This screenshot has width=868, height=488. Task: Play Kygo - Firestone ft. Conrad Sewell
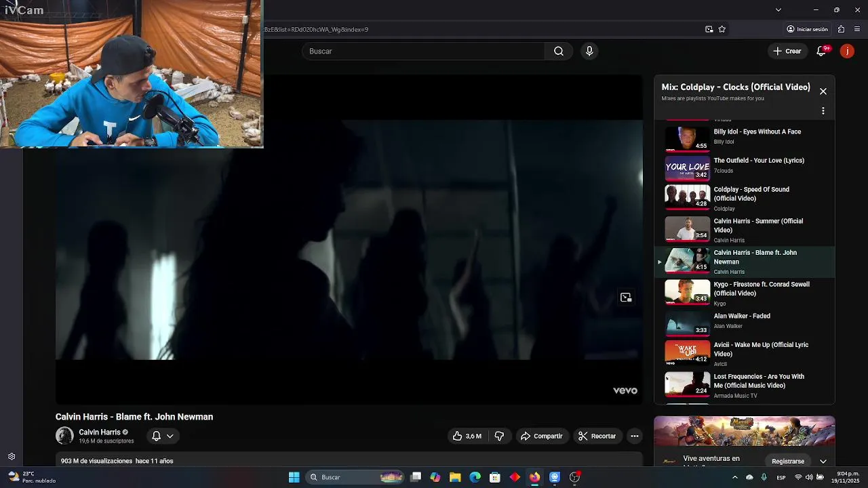(x=745, y=293)
